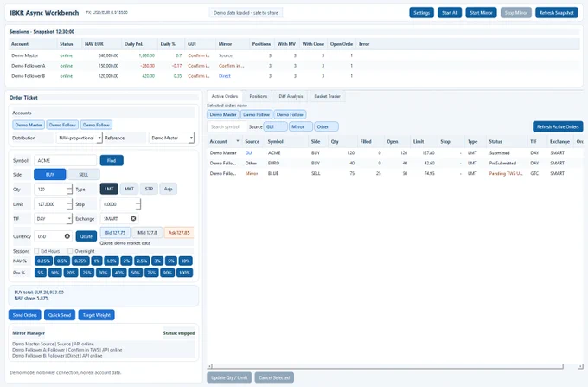Choose the STP order type
Image resolution: width=588 pixels, height=387 pixels.
(149, 189)
